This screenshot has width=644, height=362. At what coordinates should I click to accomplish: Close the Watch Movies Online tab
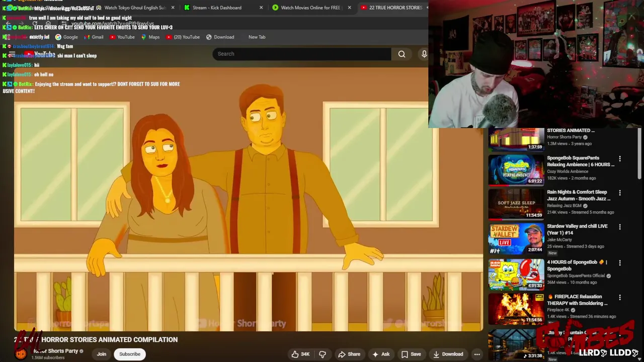[x=349, y=8]
